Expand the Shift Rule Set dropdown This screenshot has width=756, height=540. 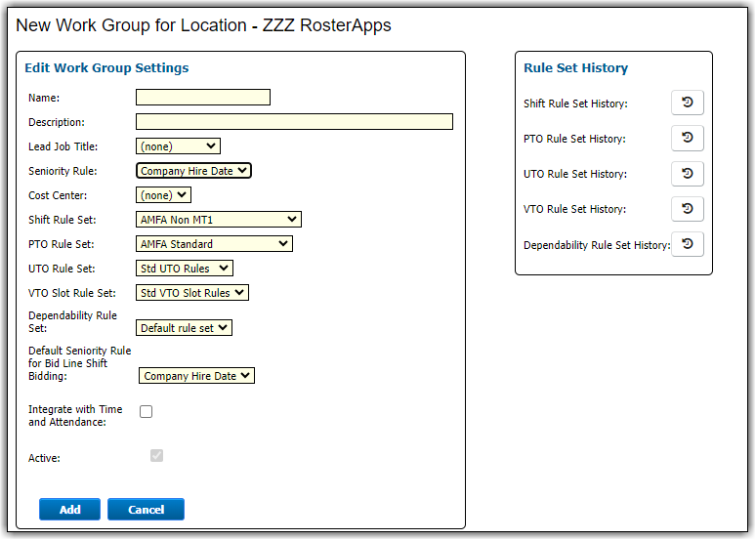pyautogui.click(x=218, y=220)
